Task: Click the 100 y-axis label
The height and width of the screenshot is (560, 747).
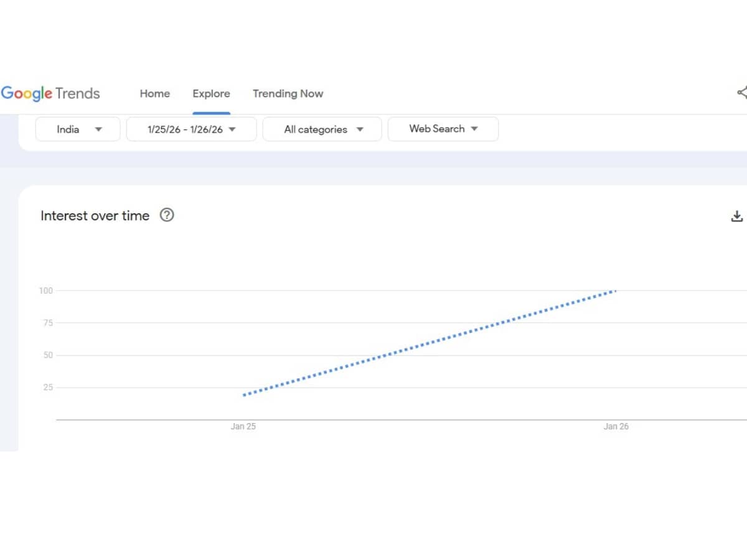Action: point(46,291)
